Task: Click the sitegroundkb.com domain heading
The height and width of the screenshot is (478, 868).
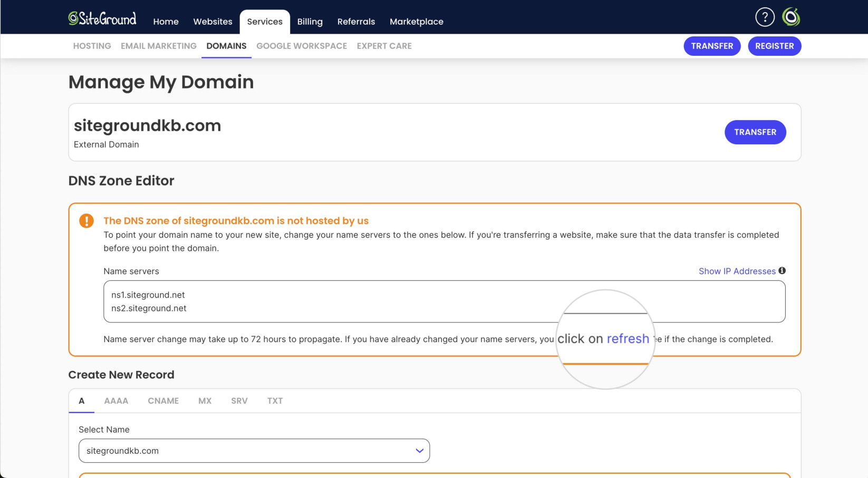Action: 147,126
